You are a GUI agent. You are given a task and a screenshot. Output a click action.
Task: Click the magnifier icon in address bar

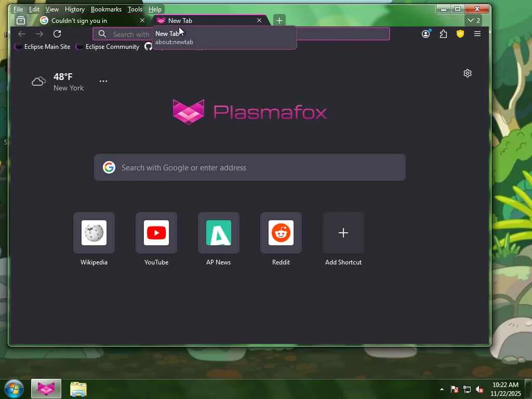pos(102,34)
